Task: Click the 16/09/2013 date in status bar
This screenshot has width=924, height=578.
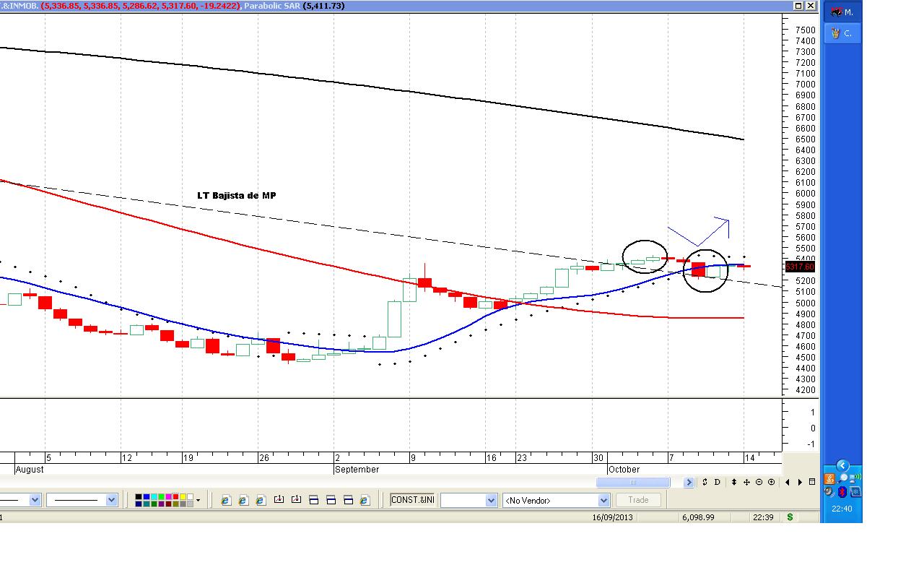Action: [x=612, y=517]
